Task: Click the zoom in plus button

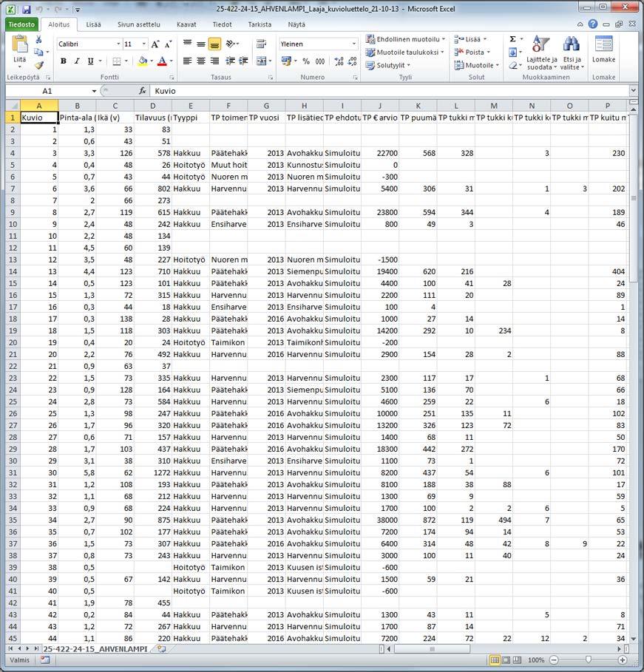Action: point(623,660)
